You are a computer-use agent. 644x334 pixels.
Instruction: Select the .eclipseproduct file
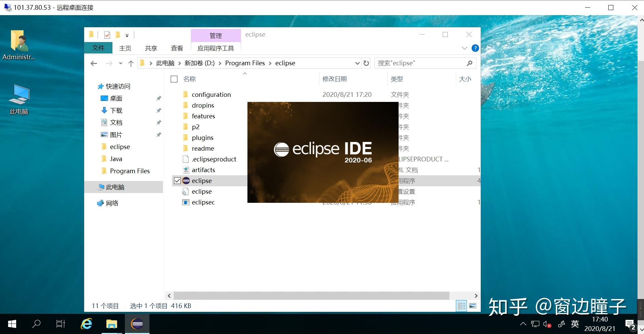point(214,159)
